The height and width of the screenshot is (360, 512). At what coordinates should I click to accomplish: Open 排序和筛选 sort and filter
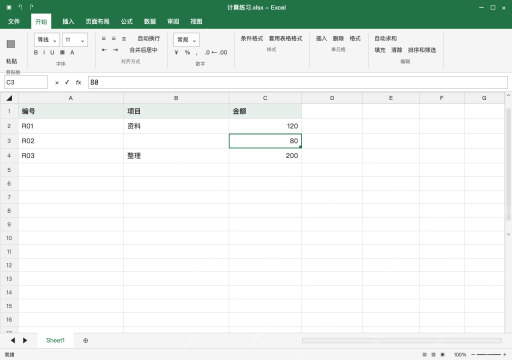coord(422,50)
